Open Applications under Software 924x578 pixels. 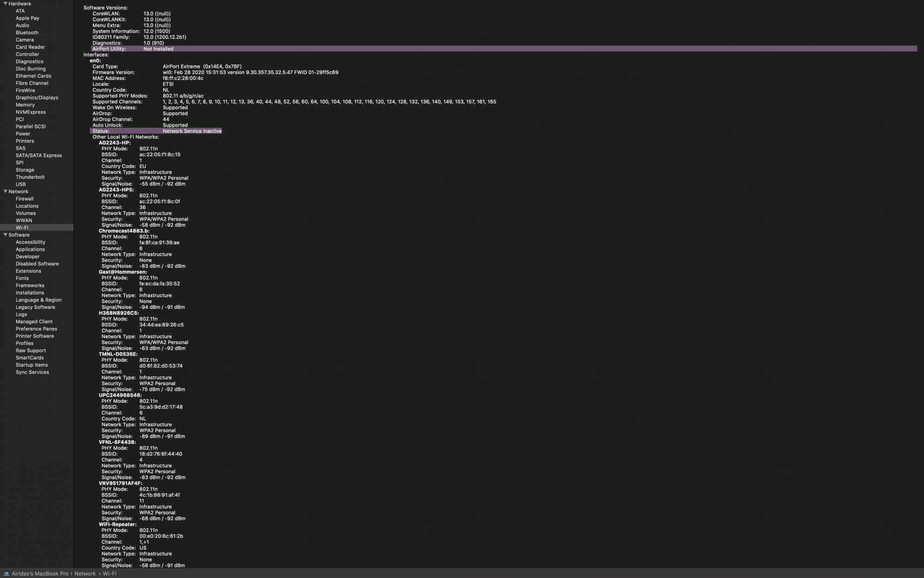tap(30, 250)
